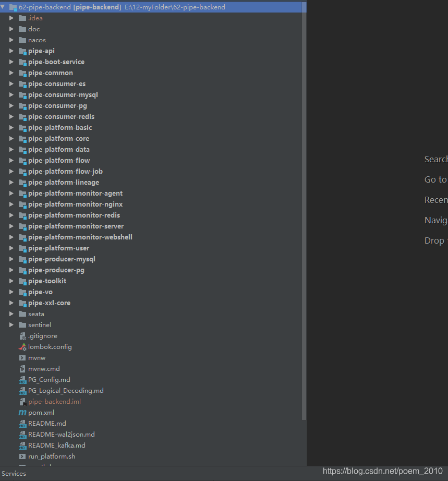Click the pipe-api module folder icon
Screen dimensions: 448x481
pos(22,51)
